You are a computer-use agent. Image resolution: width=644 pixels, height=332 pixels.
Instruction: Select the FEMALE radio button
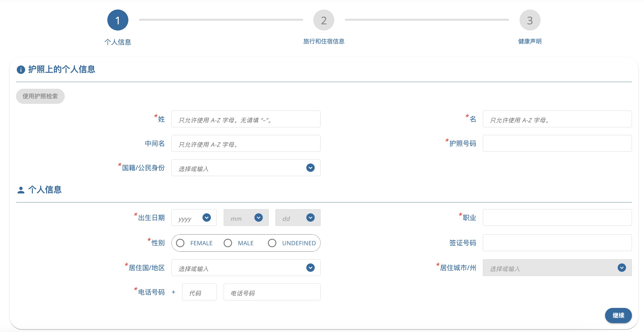pyautogui.click(x=180, y=243)
